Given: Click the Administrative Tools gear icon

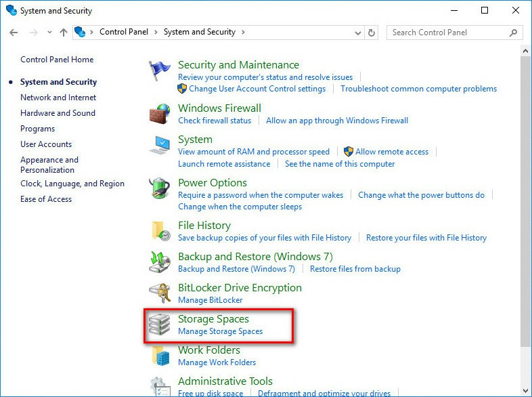Looking at the screenshot, I should click(x=160, y=386).
